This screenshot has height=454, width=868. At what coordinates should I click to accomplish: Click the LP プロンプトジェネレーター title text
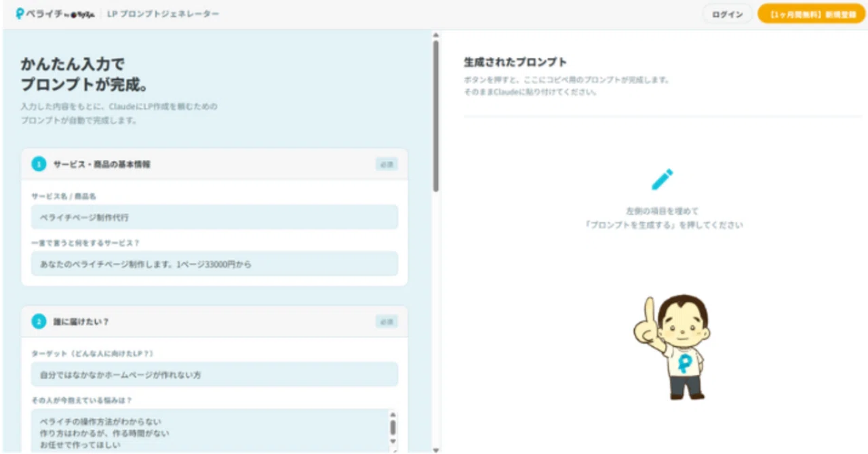click(x=163, y=14)
